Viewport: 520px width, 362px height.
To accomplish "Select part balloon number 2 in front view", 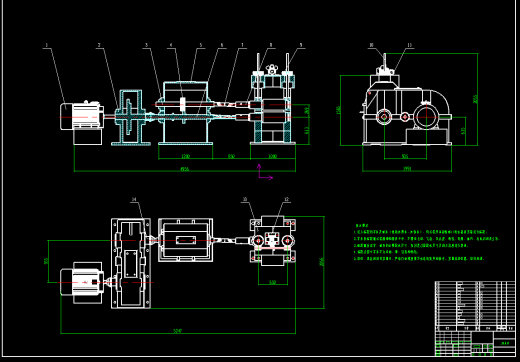I will point(99,45).
